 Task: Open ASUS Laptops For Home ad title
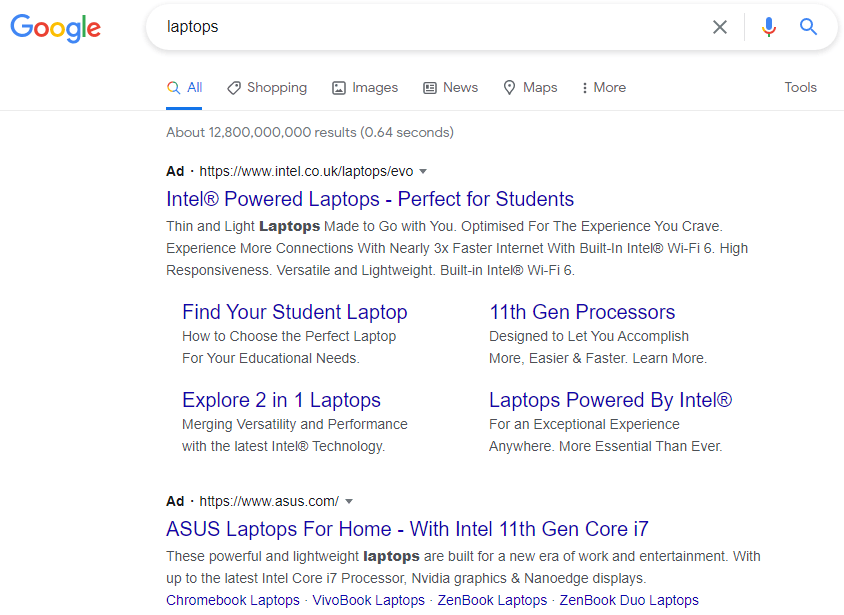tap(407, 529)
